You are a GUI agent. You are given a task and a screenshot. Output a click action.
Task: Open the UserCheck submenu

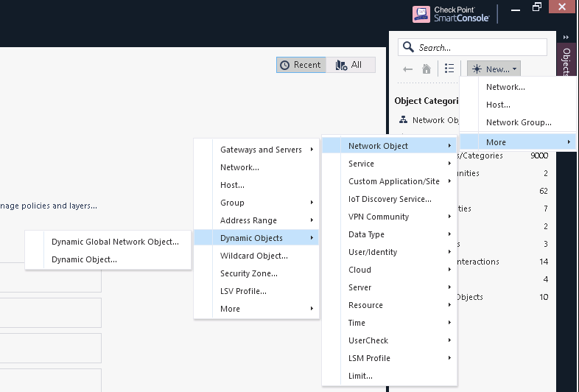click(x=390, y=340)
